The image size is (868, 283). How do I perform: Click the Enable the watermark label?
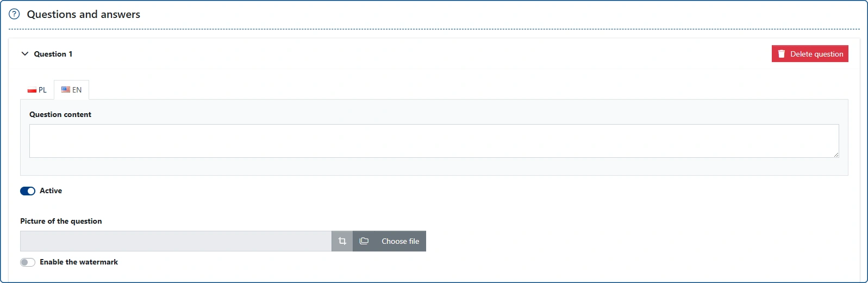(x=79, y=262)
